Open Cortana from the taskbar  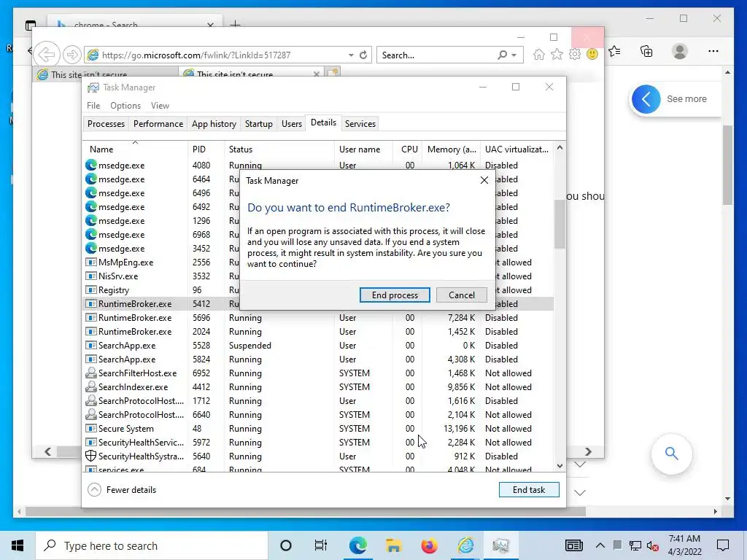(286, 545)
